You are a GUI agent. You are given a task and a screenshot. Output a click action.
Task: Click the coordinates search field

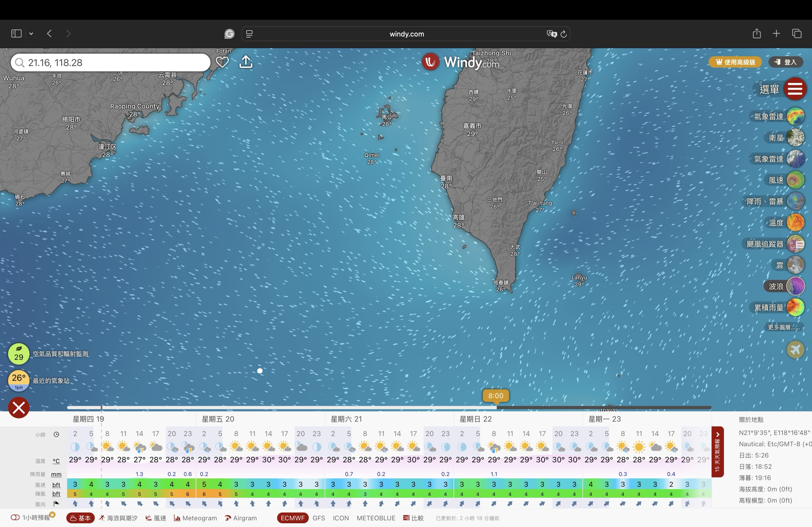(x=110, y=62)
